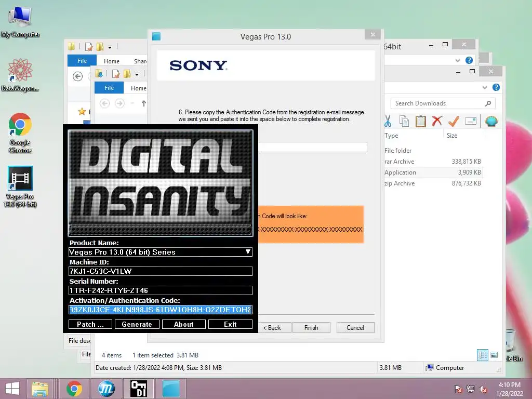Click the Cut scissors icon in Downloads toolbar
This screenshot has height=399, width=532.
[388, 121]
